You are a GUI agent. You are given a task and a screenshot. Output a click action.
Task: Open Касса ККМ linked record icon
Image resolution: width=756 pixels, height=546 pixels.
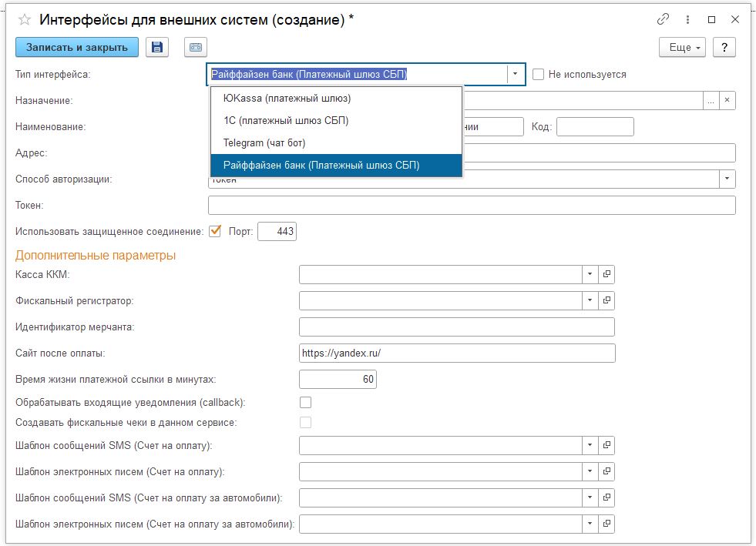tap(606, 274)
